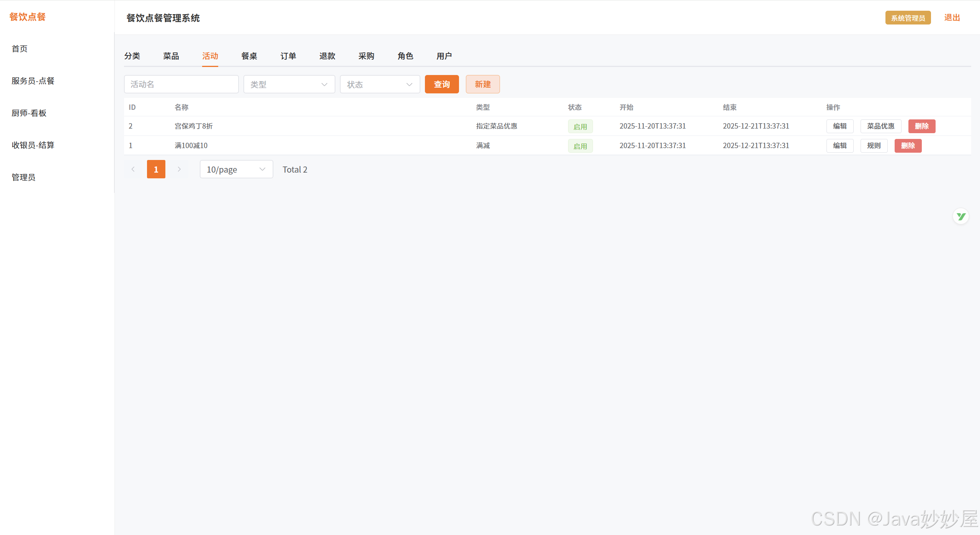This screenshot has height=535, width=980.
Task: Open the 采购 tab
Action: tap(366, 56)
